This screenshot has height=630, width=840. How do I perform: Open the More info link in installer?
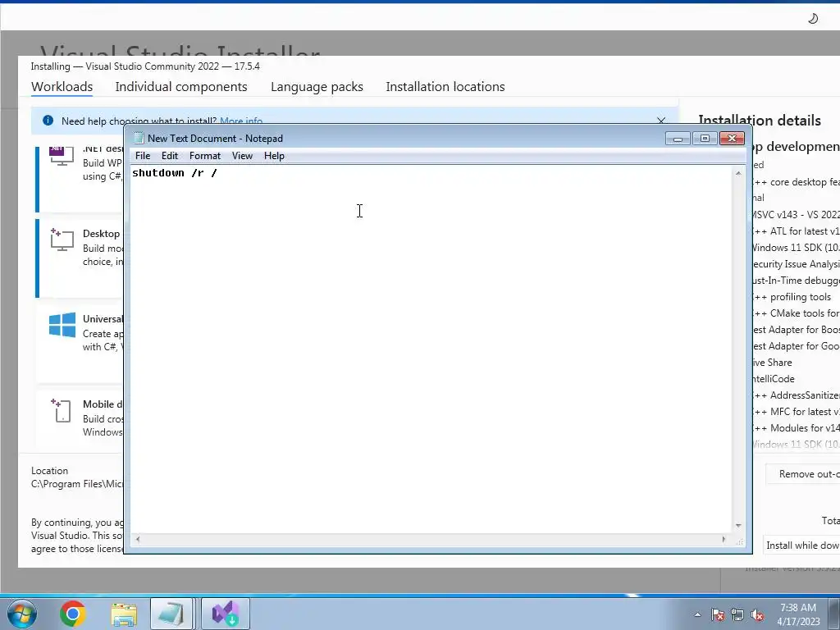pyautogui.click(x=241, y=121)
